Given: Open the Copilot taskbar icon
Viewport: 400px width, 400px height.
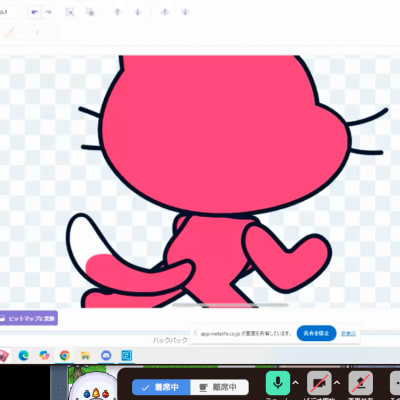Looking at the screenshot, I should [x=44, y=356].
